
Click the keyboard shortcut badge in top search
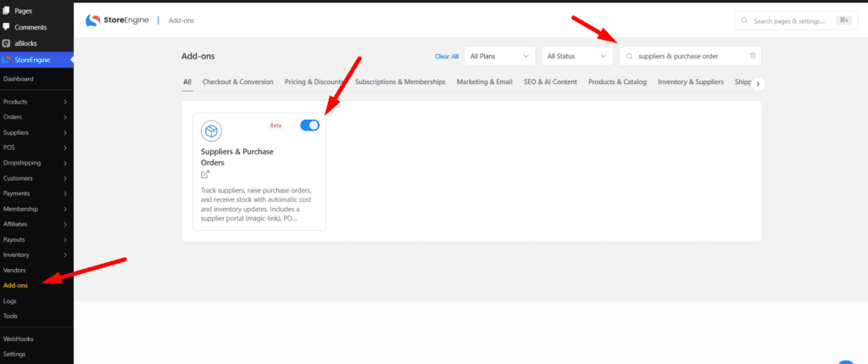(x=843, y=20)
